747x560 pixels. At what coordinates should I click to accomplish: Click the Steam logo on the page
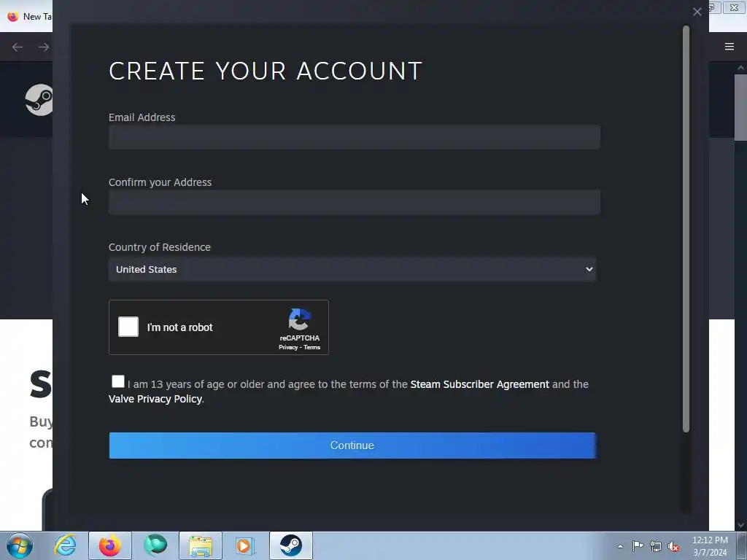(x=39, y=100)
